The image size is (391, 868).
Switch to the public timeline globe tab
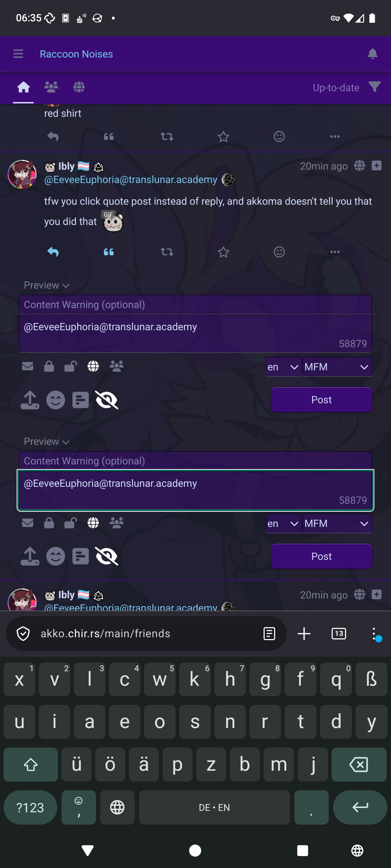79,87
